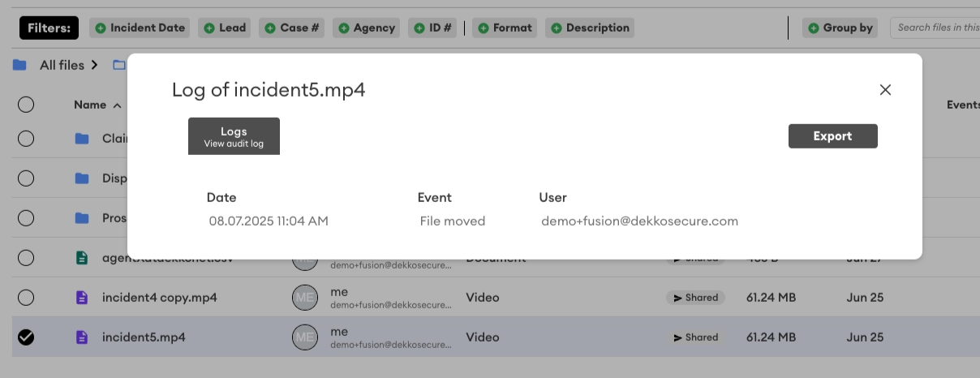Click the 08.07.2025 11:04 AM log entry
Viewport: 980px width, 378px height.
pyautogui.click(x=269, y=221)
